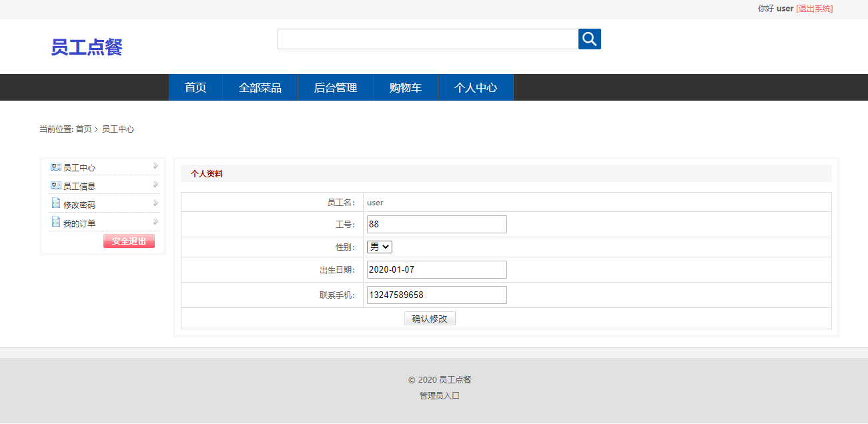This screenshot has height=424, width=868.
Task: Open the 性别 gender dropdown
Action: [379, 246]
